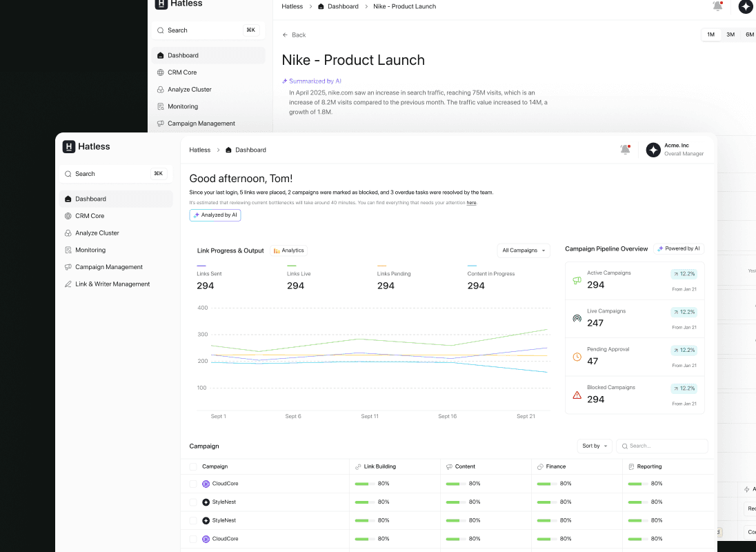756x552 pixels.
Task: Open Campaign Management in front sidebar
Action: tap(116, 267)
